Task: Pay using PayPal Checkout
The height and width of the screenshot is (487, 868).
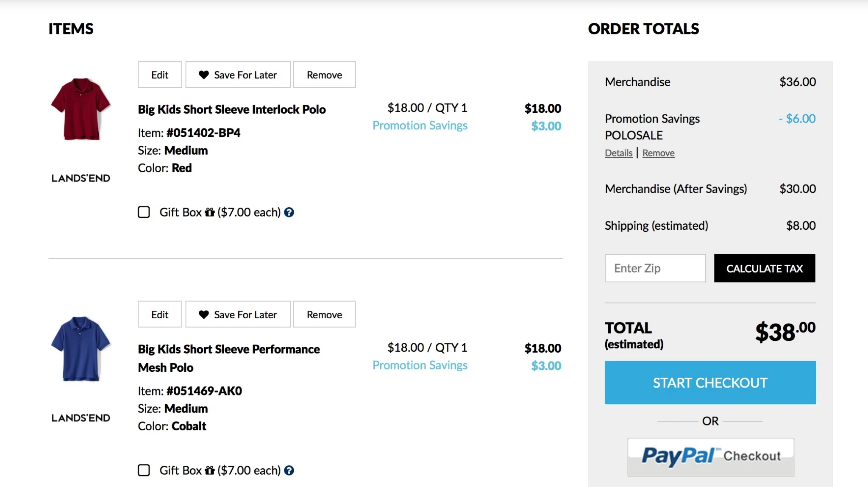Action: [711, 457]
